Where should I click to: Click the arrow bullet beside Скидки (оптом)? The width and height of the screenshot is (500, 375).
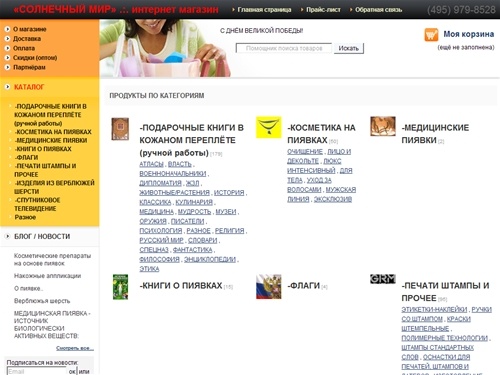coord(7,58)
